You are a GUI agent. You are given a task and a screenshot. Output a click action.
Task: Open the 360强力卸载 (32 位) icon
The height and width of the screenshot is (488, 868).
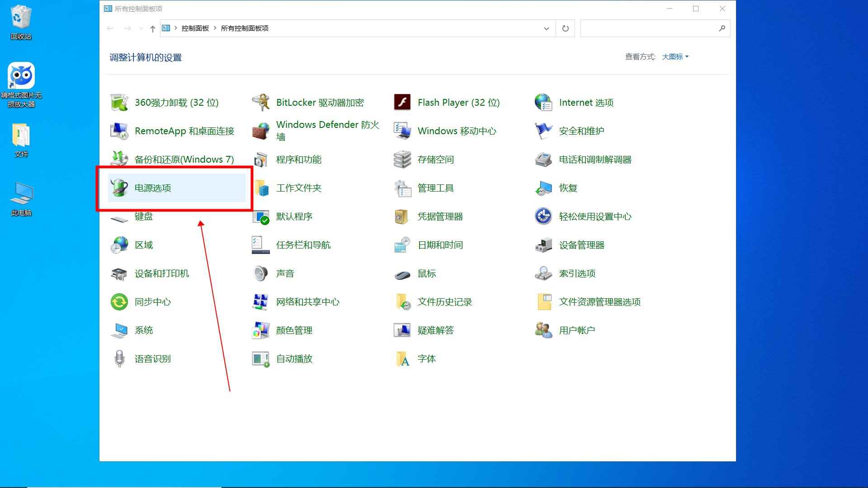click(119, 103)
